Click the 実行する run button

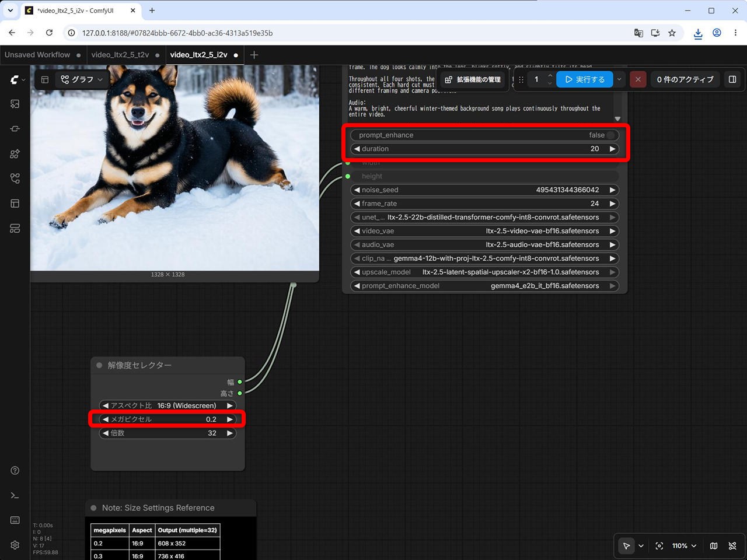click(585, 79)
